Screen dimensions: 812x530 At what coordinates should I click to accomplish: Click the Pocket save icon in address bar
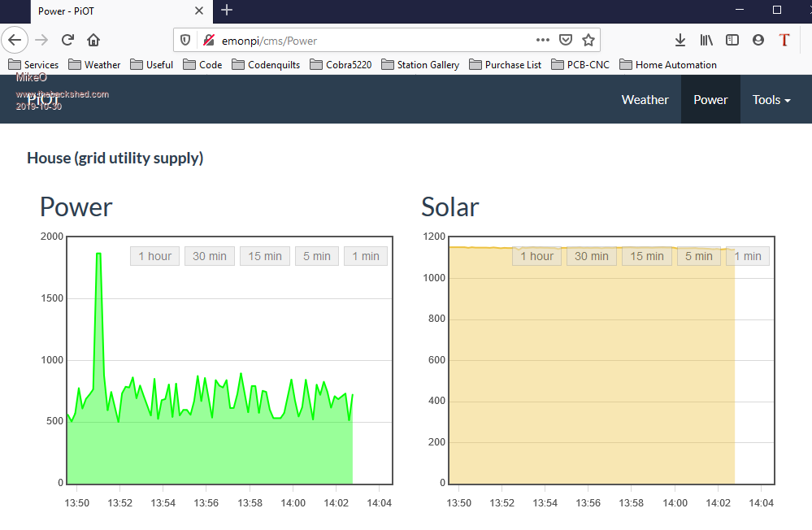pos(566,40)
